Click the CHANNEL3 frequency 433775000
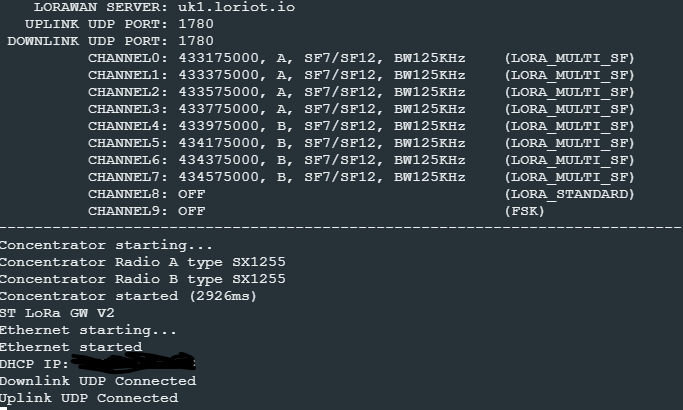This screenshot has width=683, height=410. (x=216, y=109)
